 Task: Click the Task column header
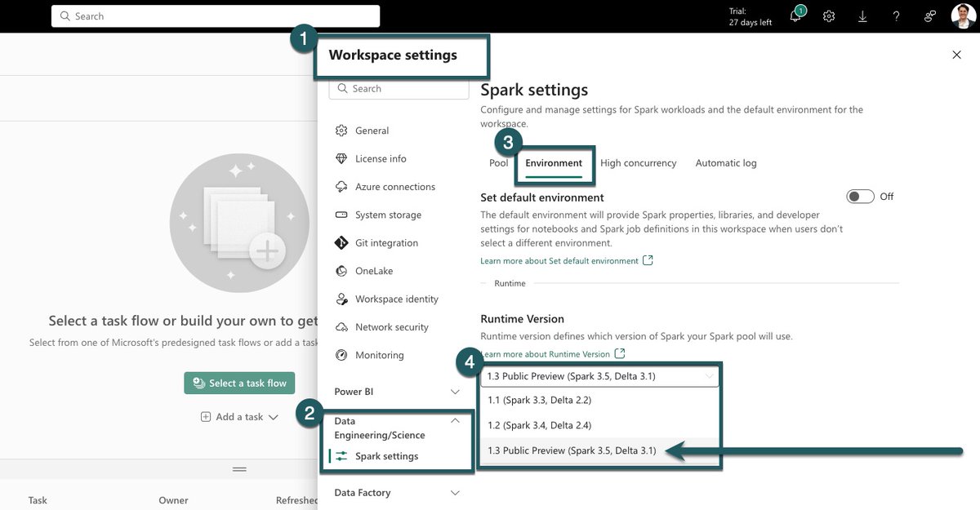tap(38, 500)
